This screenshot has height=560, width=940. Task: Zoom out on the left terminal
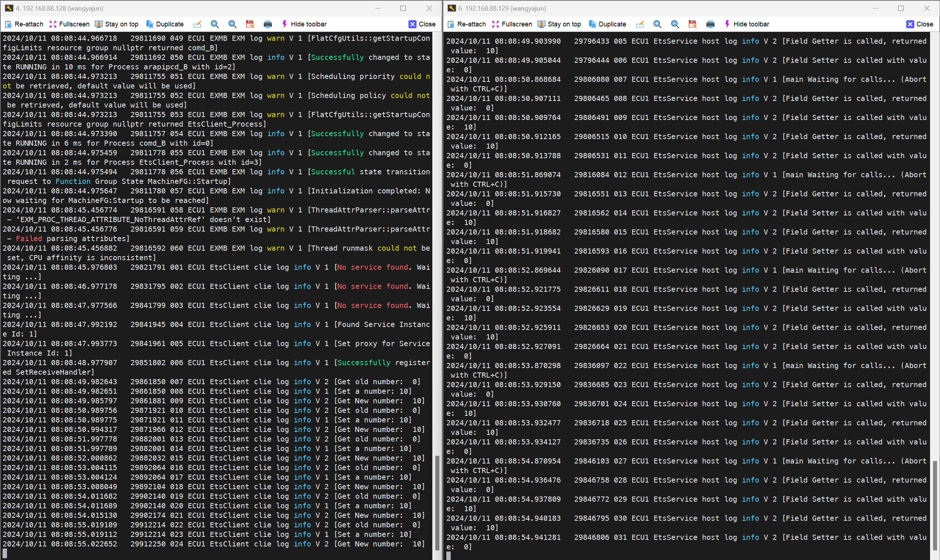click(x=232, y=24)
